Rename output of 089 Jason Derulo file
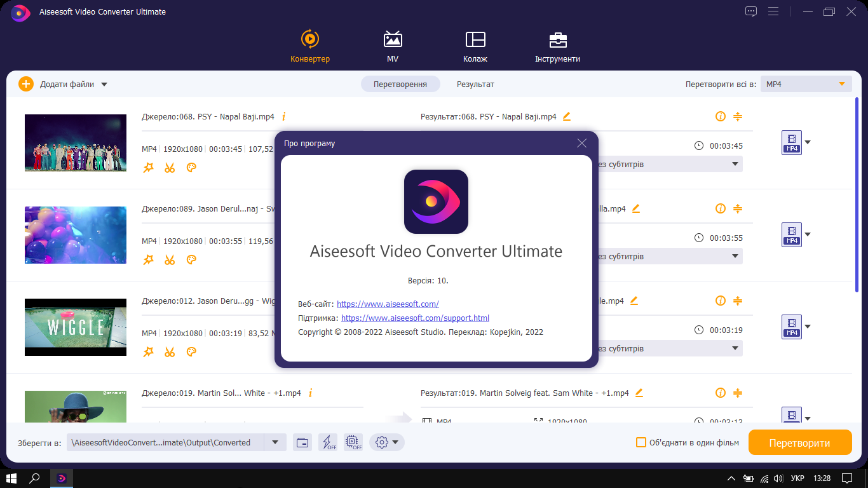 coord(635,208)
